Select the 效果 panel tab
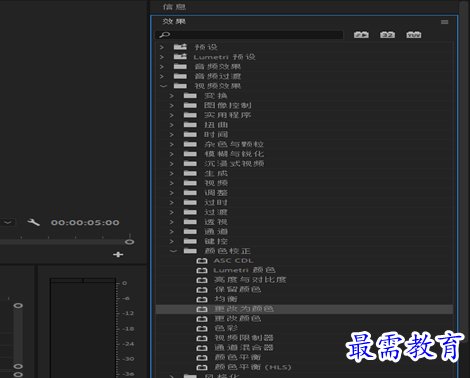Image resolution: width=470 pixels, height=378 pixels. click(174, 22)
